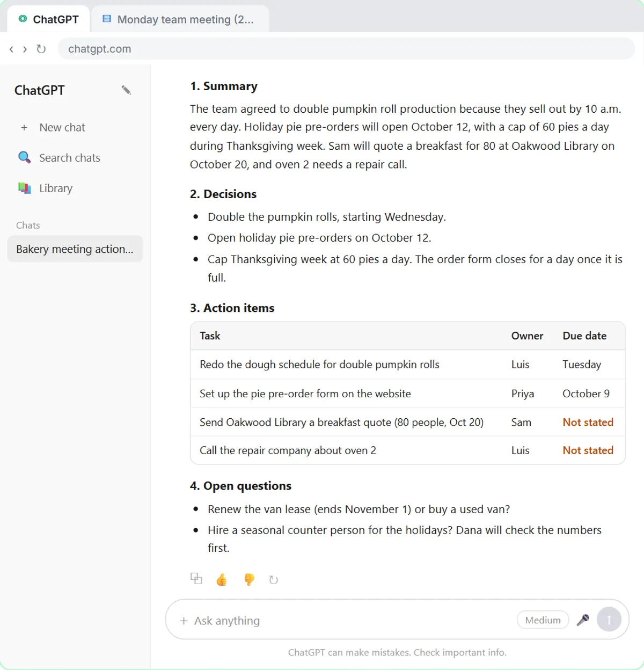This screenshot has width=644, height=670.
Task: Click the pencil compose icon beside ChatGPT
Action: click(126, 90)
